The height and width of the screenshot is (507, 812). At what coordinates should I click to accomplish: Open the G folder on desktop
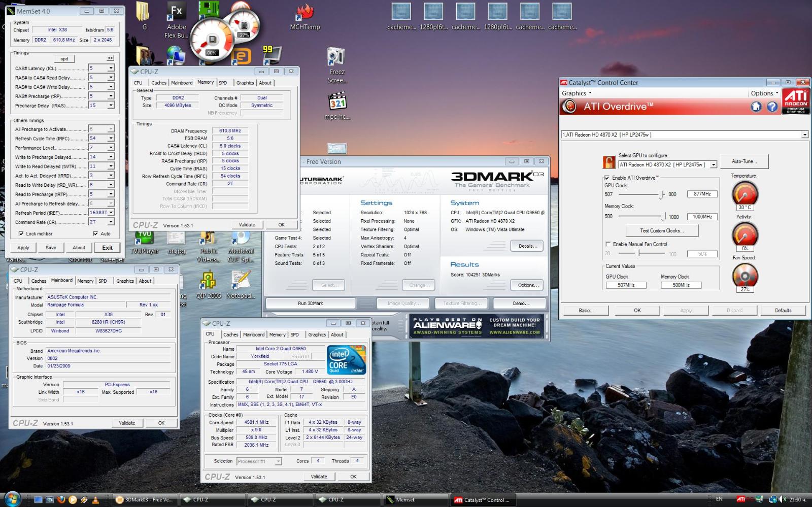click(x=144, y=16)
